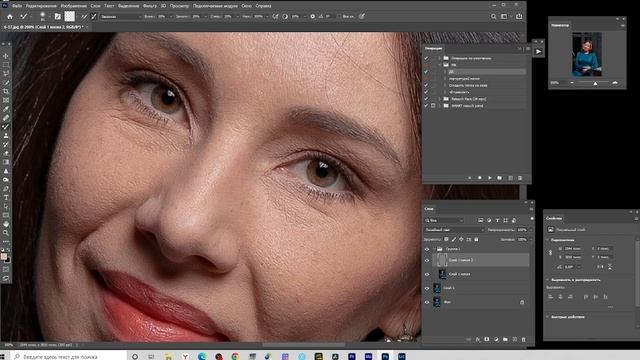Flip horizontally in Properties panel
640x360 pixels.
click(600, 267)
